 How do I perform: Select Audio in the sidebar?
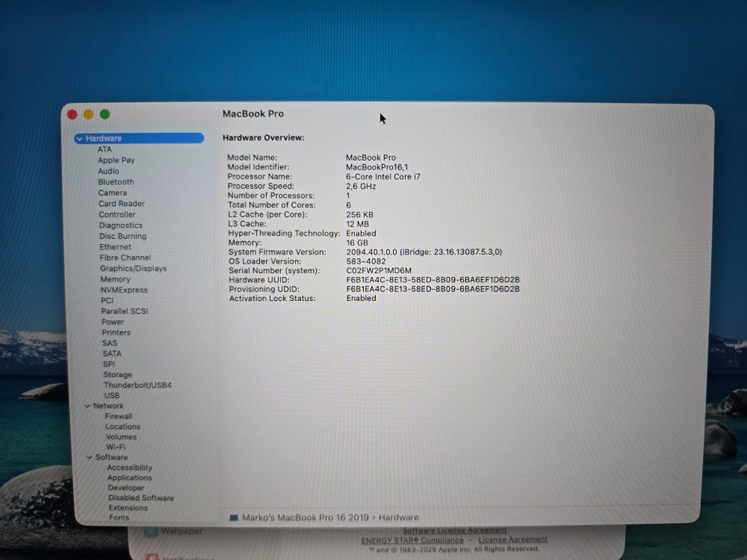coord(109,171)
